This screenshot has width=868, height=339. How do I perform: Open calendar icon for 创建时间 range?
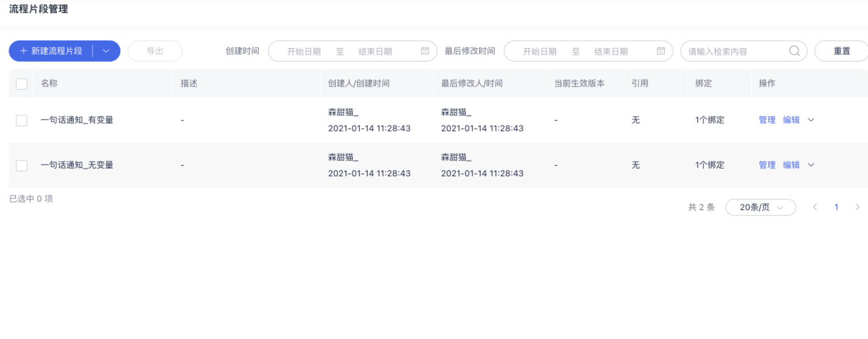[425, 51]
